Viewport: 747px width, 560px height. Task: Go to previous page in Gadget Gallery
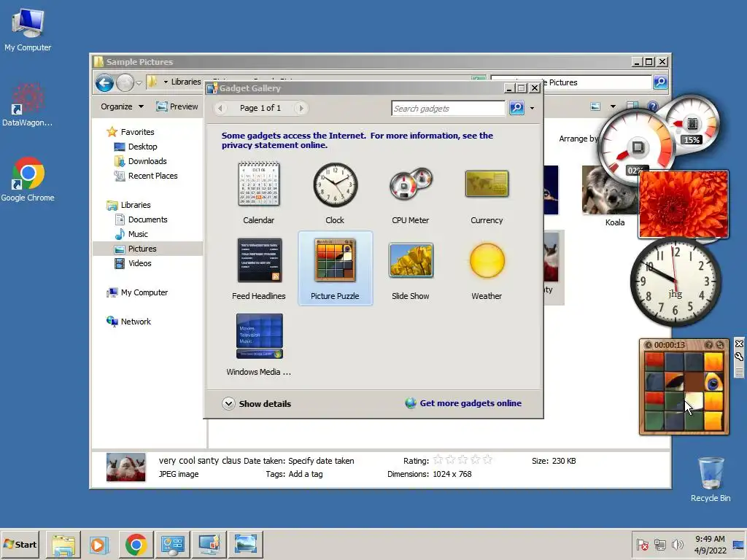[220, 108]
